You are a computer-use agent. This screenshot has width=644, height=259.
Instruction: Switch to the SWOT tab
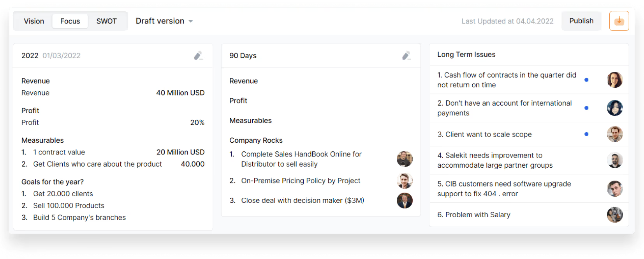click(x=106, y=21)
